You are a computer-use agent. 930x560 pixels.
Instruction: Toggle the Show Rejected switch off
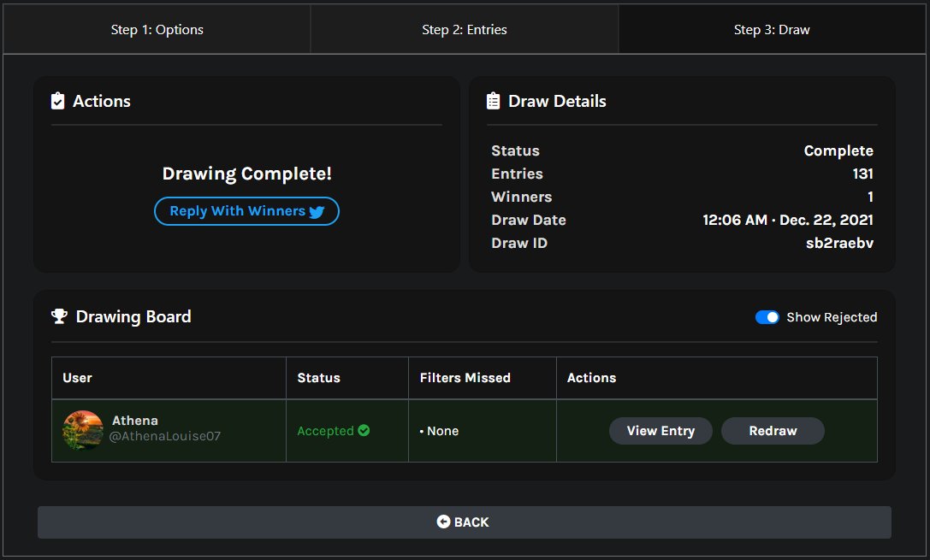(767, 317)
